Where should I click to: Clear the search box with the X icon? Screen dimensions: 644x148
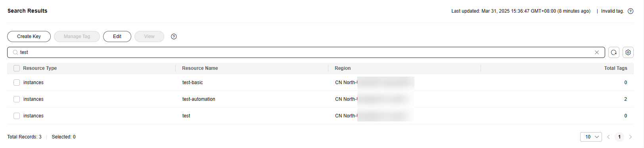point(597,52)
